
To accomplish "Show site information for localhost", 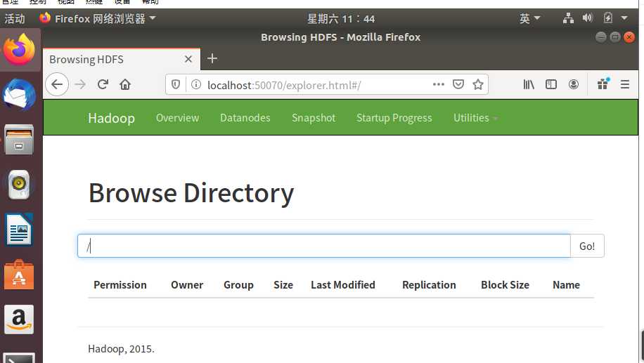I will pyautogui.click(x=196, y=84).
